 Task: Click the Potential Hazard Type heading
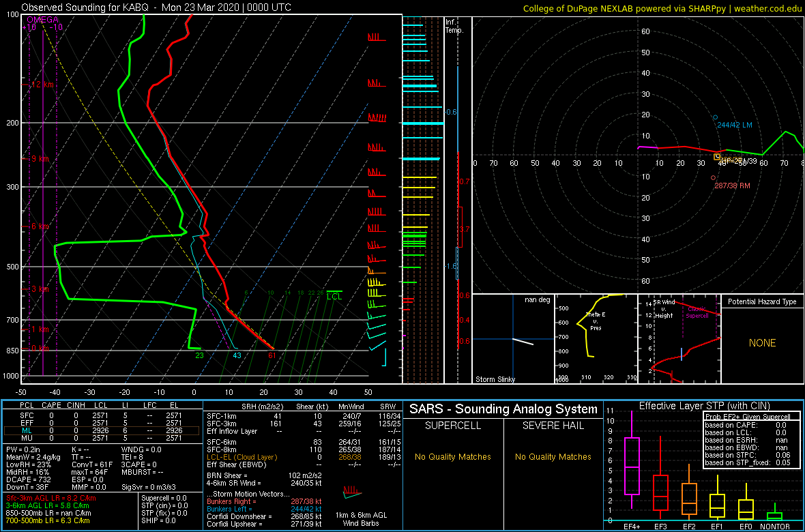[762, 301]
